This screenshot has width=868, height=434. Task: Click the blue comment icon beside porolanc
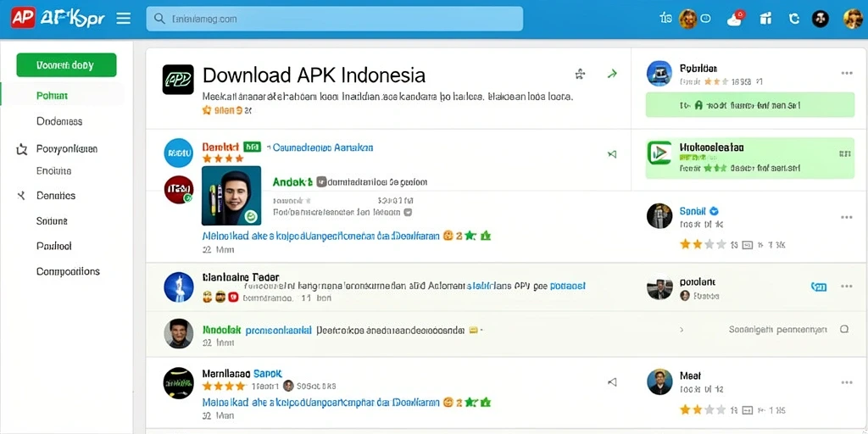819,287
